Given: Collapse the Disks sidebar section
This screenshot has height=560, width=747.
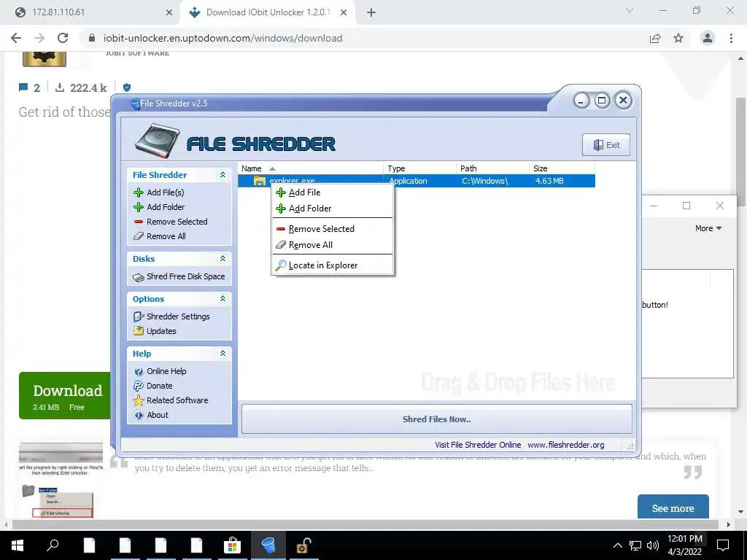Looking at the screenshot, I should click(222, 259).
